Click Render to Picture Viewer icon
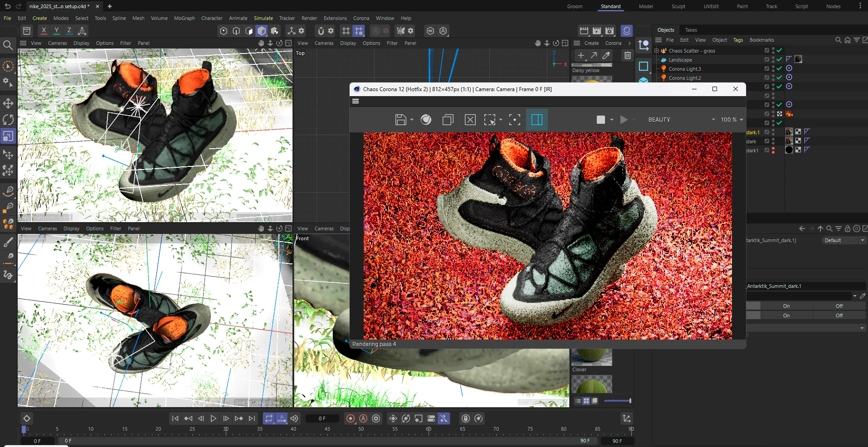This screenshot has height=447, width=868. [597, 31]
